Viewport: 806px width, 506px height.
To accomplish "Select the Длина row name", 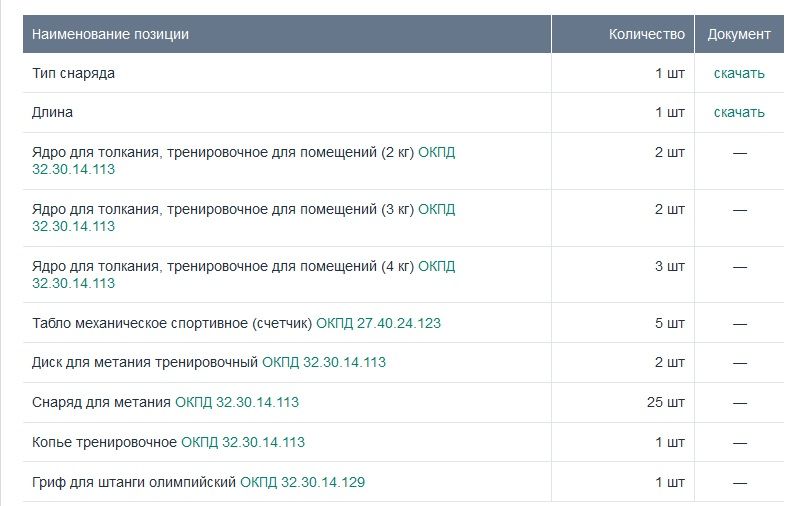I will pyautogui.click(x=52, y=112).
